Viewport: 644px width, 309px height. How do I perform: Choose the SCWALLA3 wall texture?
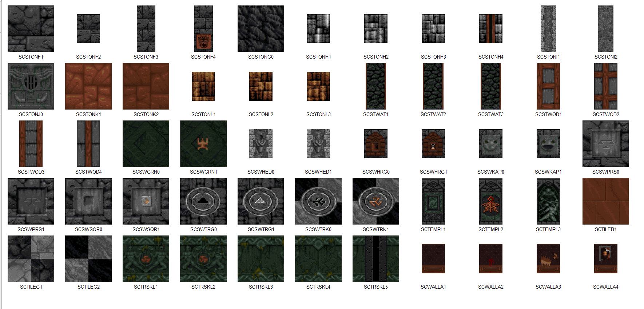pos(548,259)
